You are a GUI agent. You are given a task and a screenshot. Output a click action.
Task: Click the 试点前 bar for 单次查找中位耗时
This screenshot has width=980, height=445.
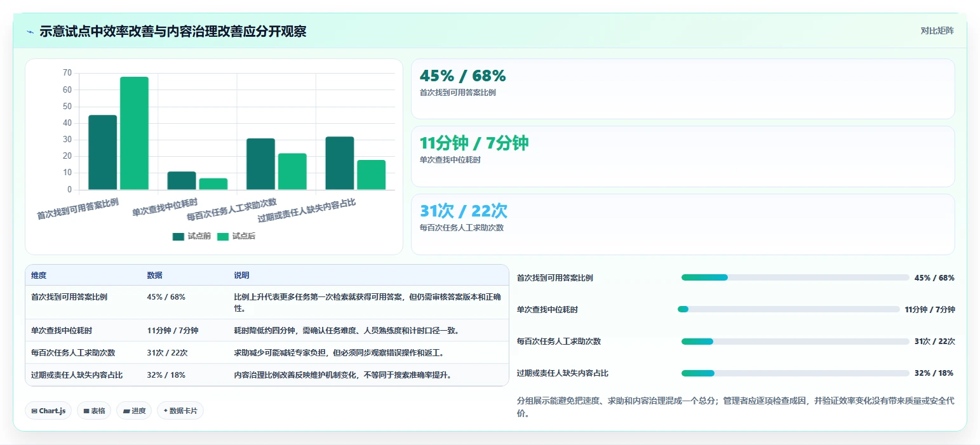(x=182, y=180)
